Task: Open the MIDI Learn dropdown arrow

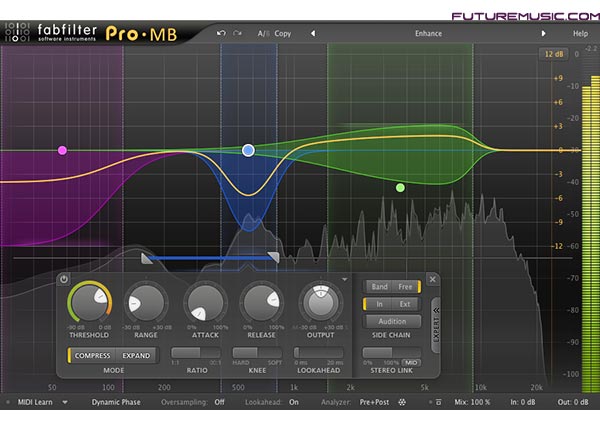Action: [x=65, y=402]
